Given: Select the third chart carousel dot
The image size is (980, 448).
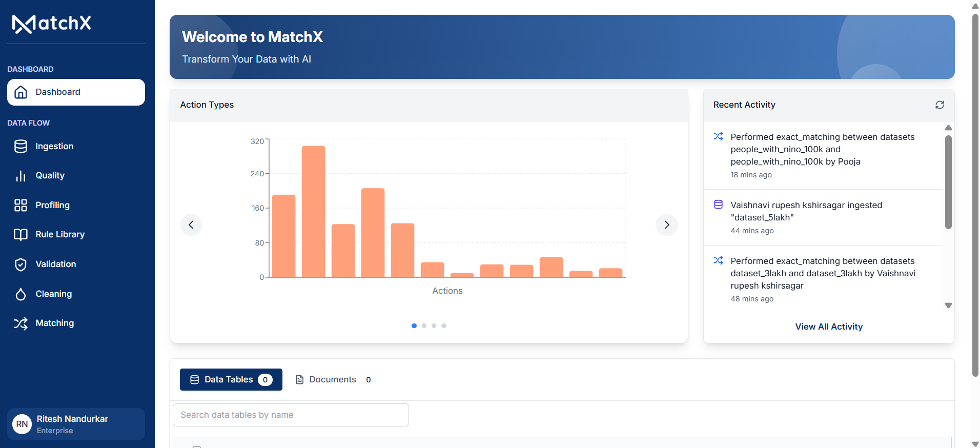Looking at the screenshot, I should (434, 326).
